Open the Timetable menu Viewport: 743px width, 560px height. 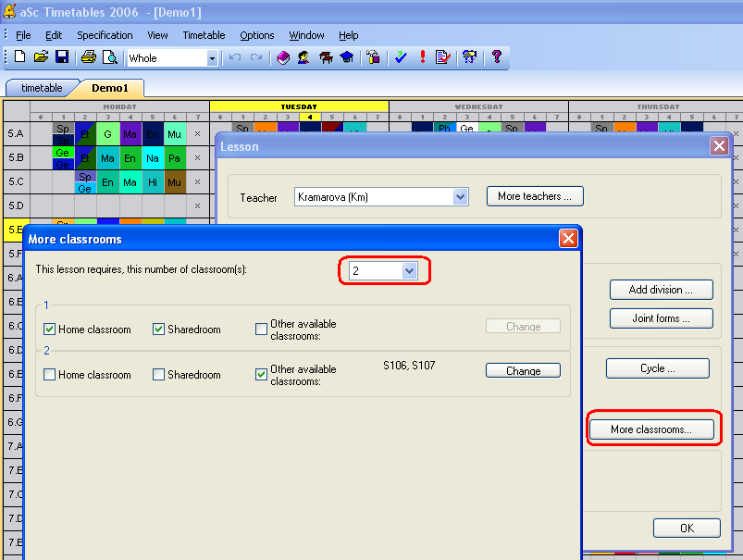coord(204,35)
